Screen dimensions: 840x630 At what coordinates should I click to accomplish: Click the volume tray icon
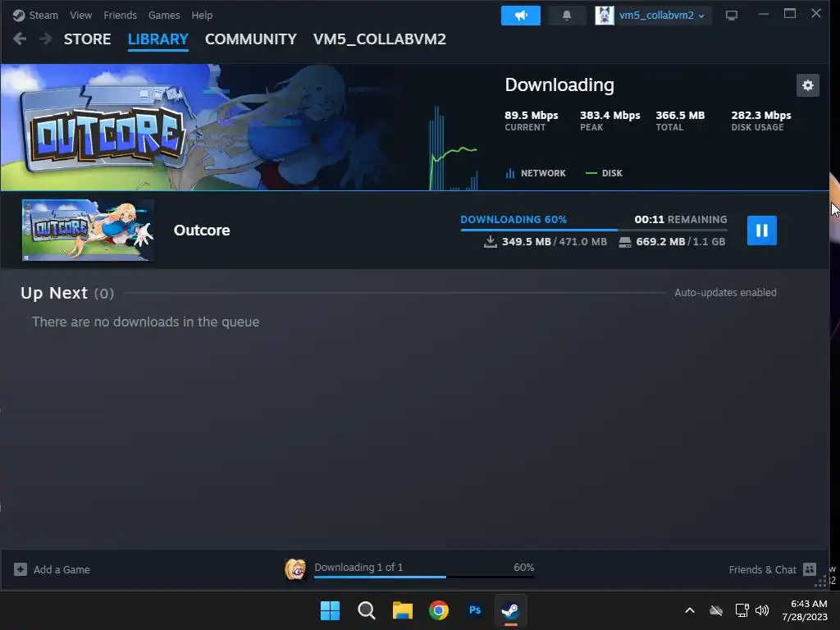coord(762,610)
